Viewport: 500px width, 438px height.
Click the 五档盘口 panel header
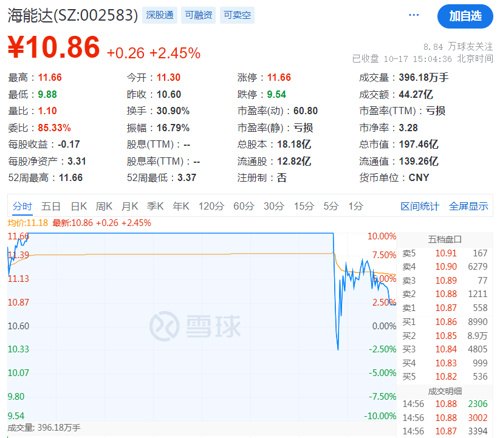445,239
